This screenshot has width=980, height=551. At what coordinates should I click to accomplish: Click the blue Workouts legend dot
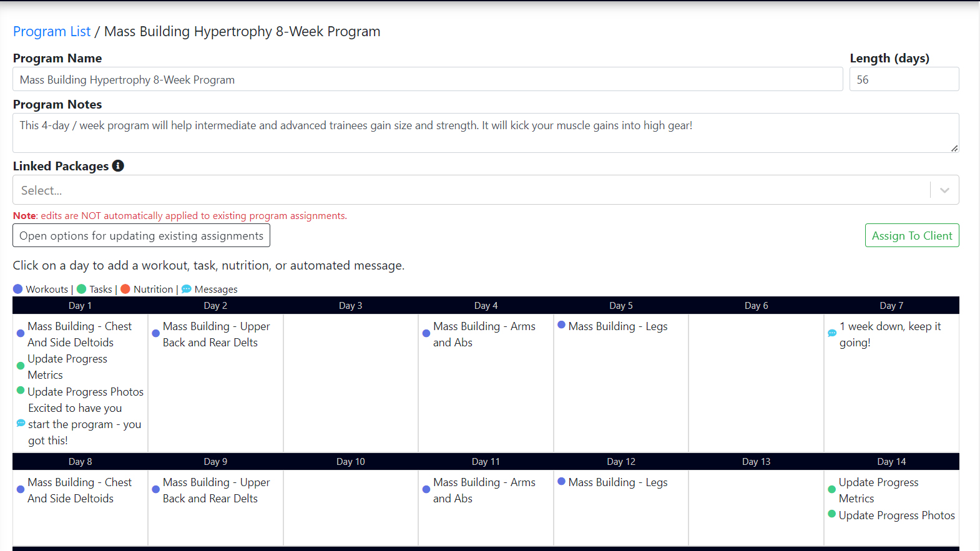click(18, 289)
